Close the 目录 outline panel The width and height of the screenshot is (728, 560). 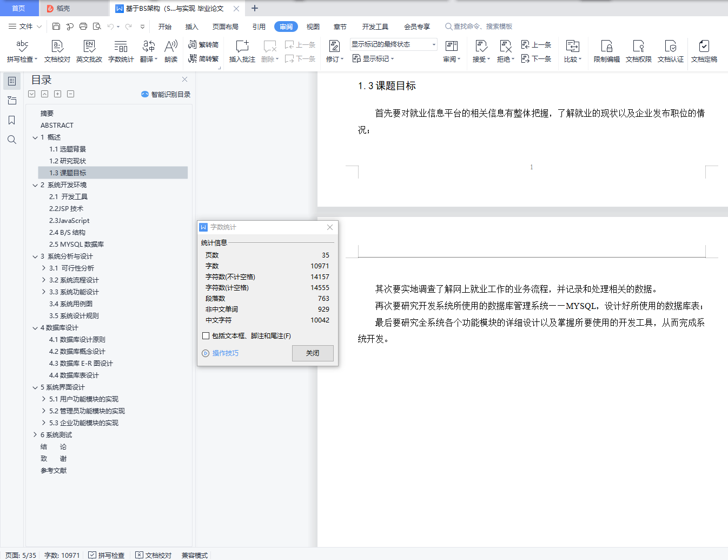[x=185, y=79]
